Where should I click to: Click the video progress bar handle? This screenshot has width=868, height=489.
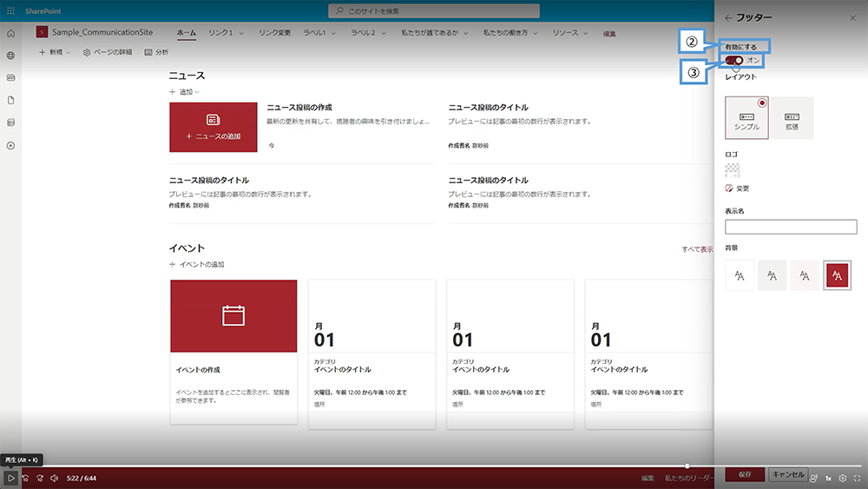pos(687,466)
